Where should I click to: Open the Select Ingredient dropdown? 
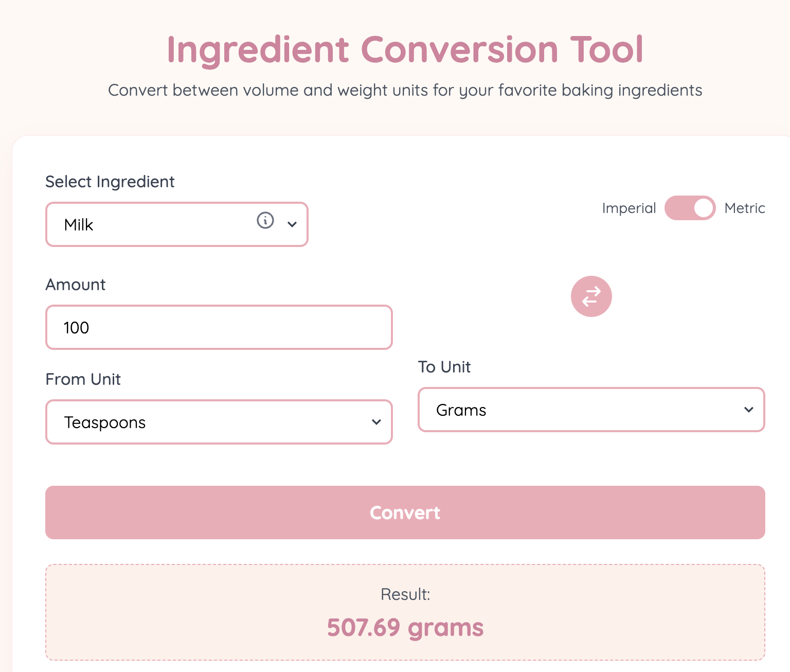pyautogui.click(x=176, y=225)
